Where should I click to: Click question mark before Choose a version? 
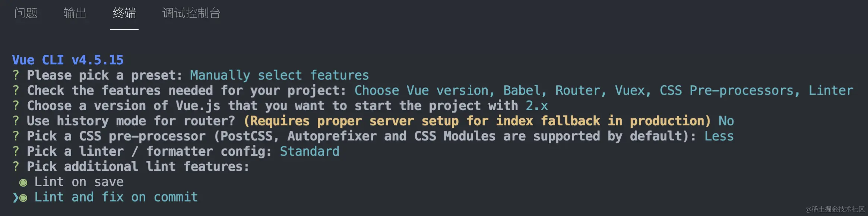16,106
